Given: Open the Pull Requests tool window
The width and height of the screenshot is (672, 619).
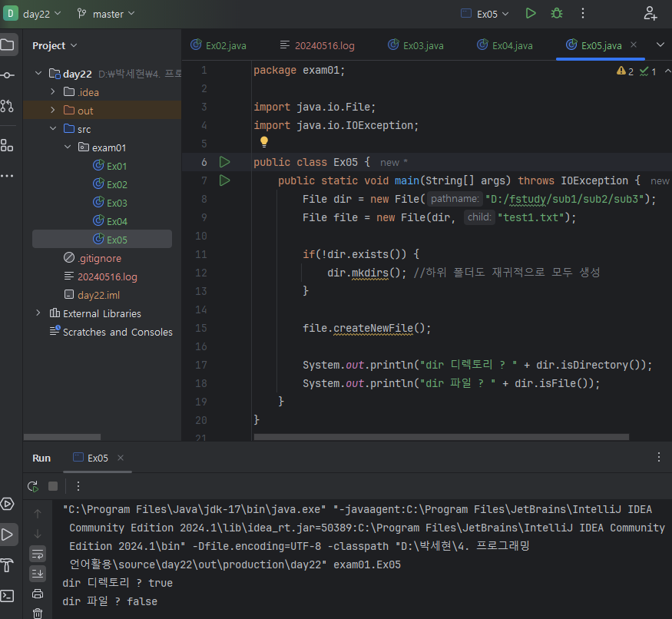Looking at the screenshot, I should [x=8, y=106].
